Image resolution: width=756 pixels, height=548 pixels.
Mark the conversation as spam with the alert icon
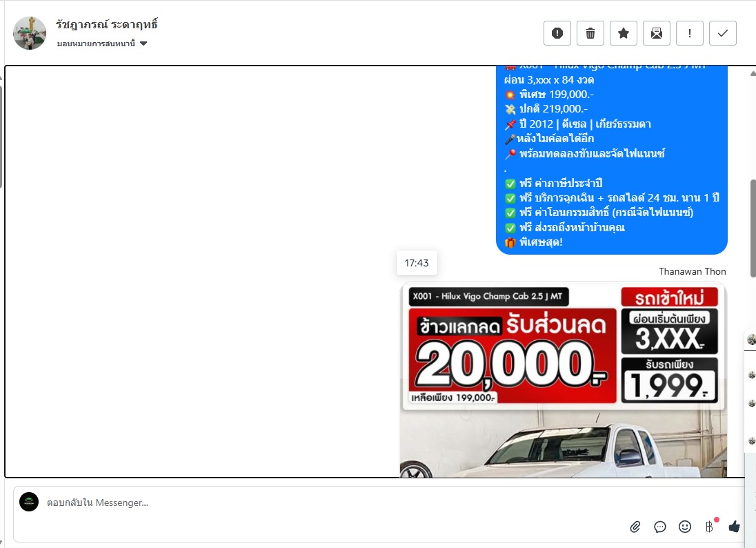(557, 33)
